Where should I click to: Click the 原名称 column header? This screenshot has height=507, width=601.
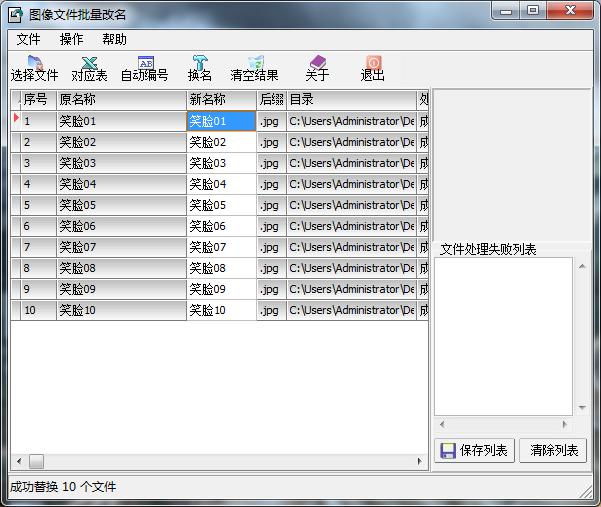tap(121, 100)
